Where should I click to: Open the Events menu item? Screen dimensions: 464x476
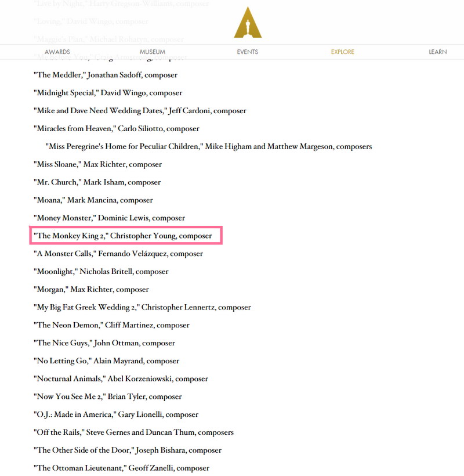click(248, 52)
